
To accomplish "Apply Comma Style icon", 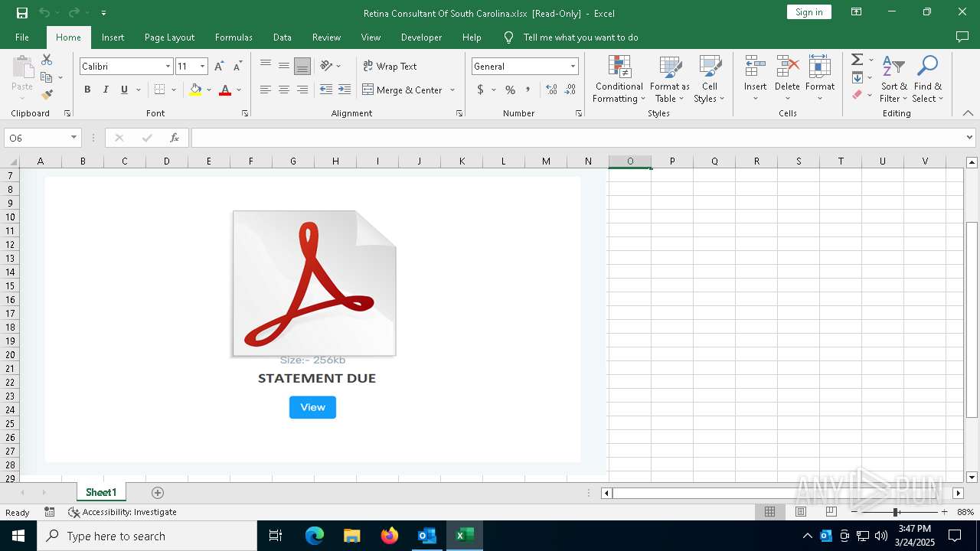I will pyautogui.click(x=528, y=90).
